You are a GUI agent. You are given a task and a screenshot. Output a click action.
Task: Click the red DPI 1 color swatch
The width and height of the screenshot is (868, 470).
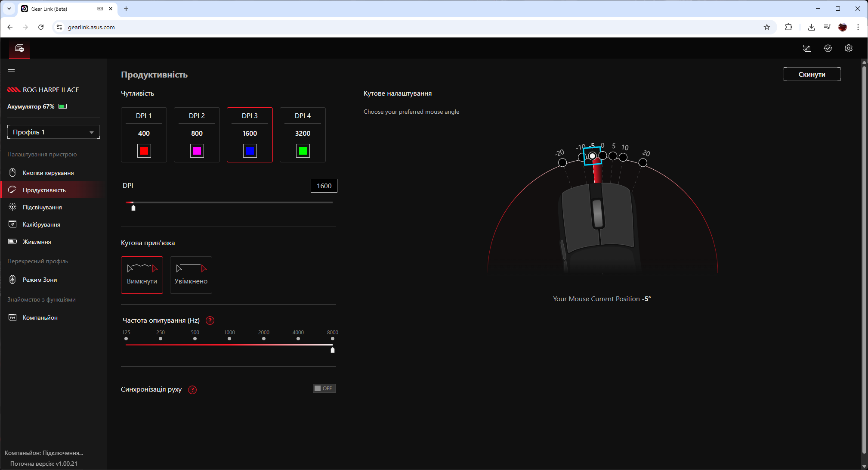coord(144,151)
